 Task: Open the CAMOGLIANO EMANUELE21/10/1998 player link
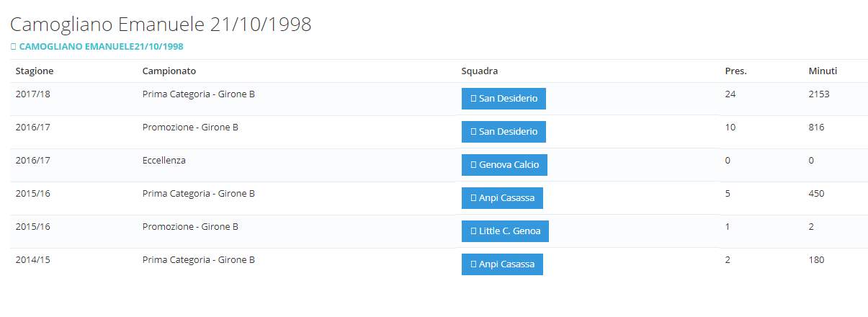pos(101,46)
